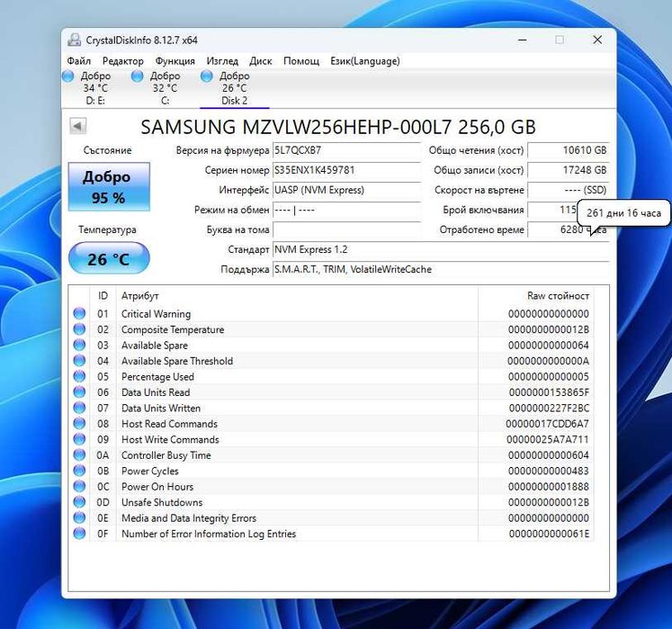The image size is (672, 629).
Task: Click orb beside Number of Error Information Log Entries
Action: (x=79, y=534)
